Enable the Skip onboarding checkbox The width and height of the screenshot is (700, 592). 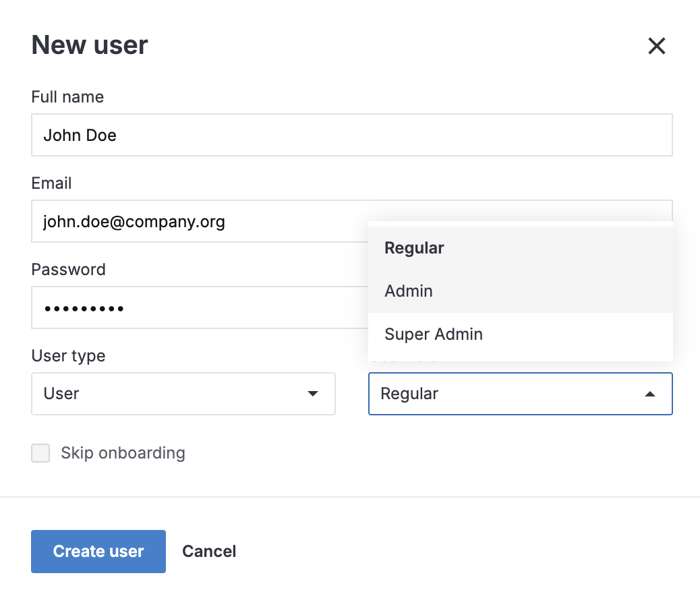click(x=40, y=453)
